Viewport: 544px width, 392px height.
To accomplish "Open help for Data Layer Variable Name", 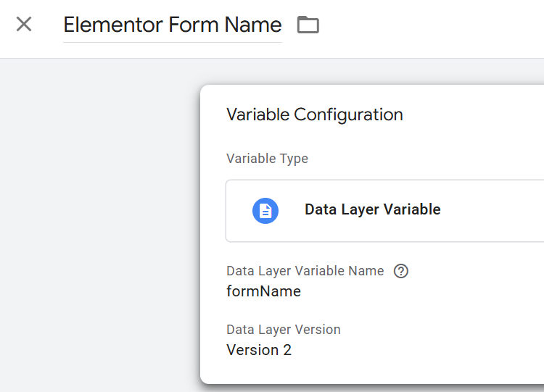I will pyautogui.click(x=400, y=271).
